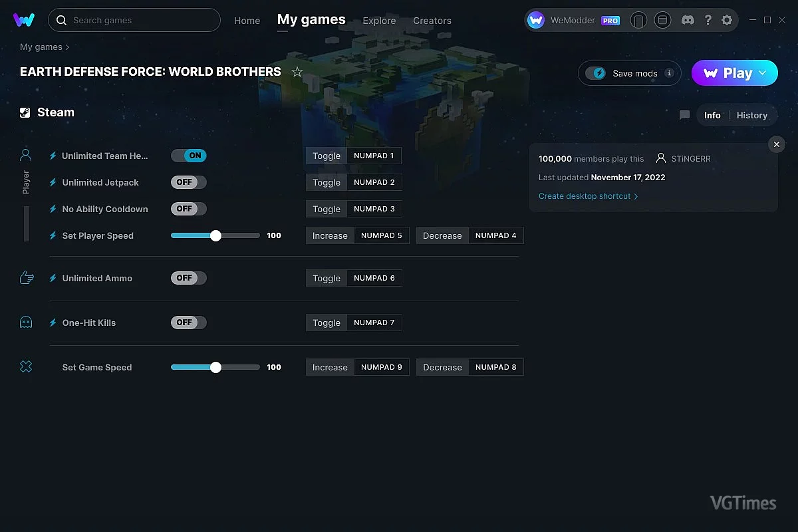Expand the Play button dropdown arrow
This screenshot has width=798, height=532.
tap(763, 73)
